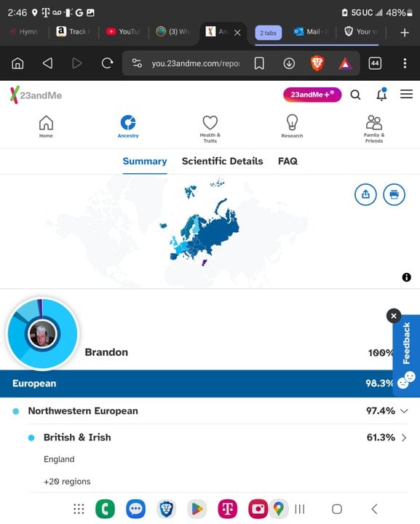Click the print report icon

394,194
